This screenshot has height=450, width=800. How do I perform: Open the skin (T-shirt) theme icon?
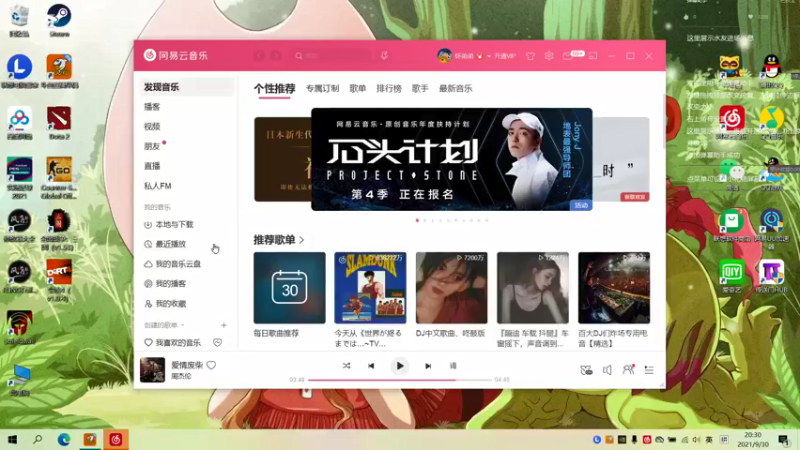(531, 56)
